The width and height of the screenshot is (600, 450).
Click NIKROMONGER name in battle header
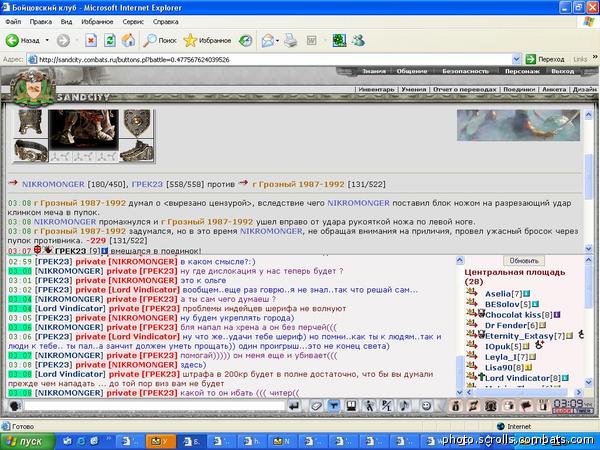(x=53, y=184)
